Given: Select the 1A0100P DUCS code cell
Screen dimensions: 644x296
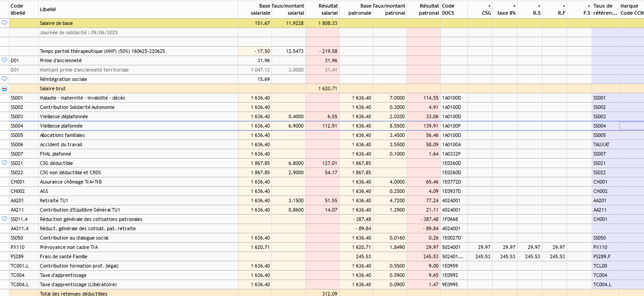Looking at the screenshot, I should [454, 126].
